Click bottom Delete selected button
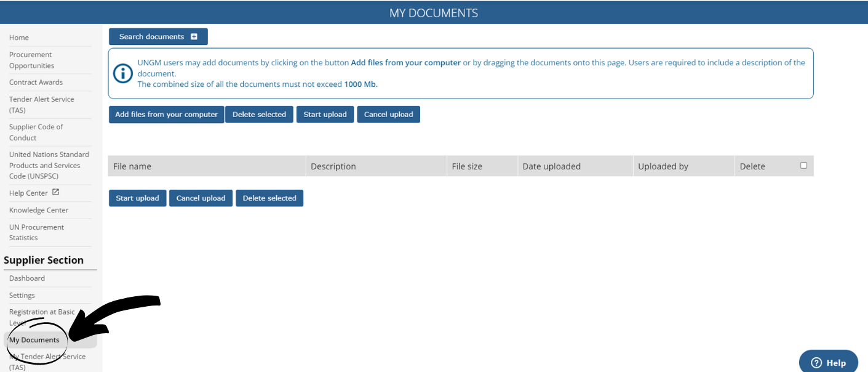Screen dimensions: 868x372 pyautogui.click(x=269, y=198)
